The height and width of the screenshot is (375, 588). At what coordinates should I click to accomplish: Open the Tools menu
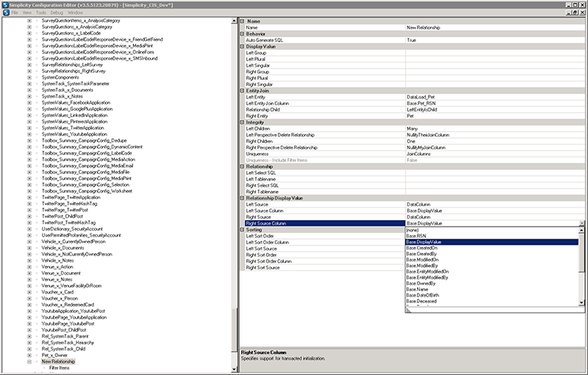[x=41, y=13]
